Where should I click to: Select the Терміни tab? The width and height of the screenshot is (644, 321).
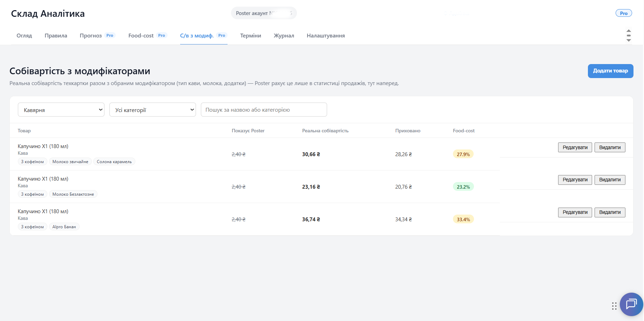251,35
